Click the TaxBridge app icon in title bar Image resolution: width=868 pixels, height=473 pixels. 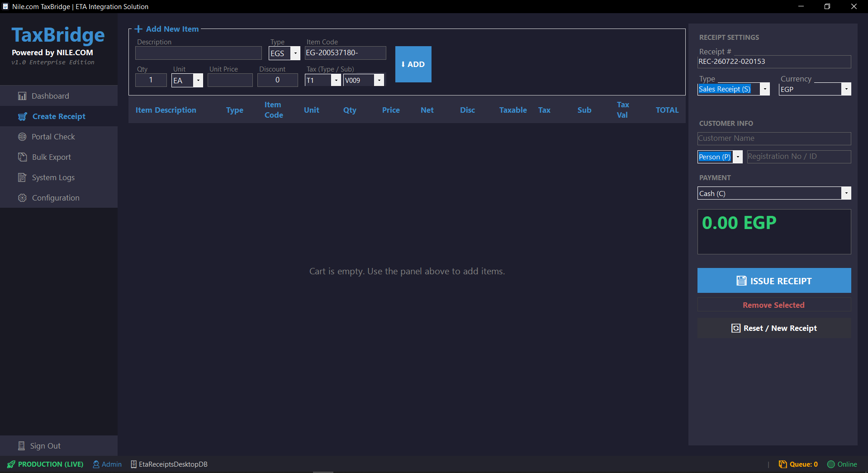tap(5, 6)
